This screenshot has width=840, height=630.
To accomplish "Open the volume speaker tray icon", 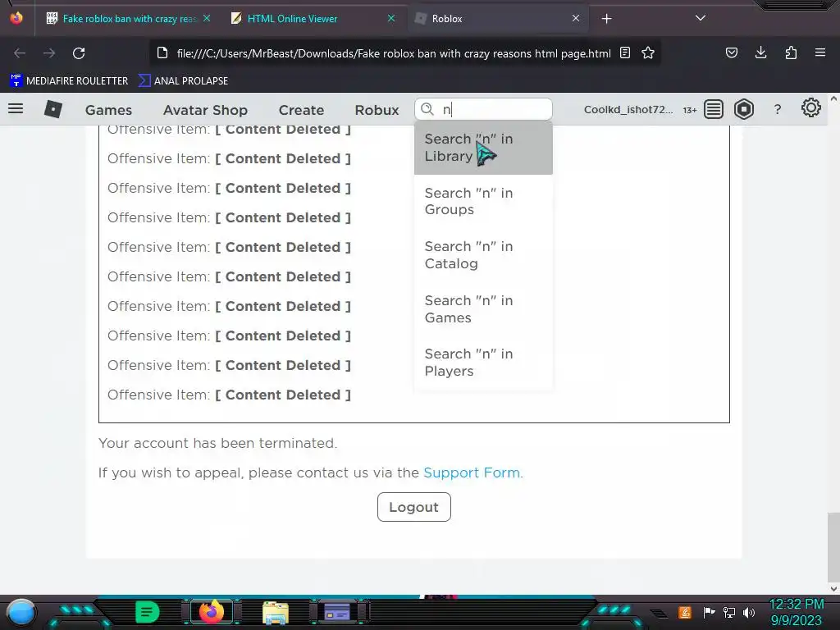I will [749, 613].
